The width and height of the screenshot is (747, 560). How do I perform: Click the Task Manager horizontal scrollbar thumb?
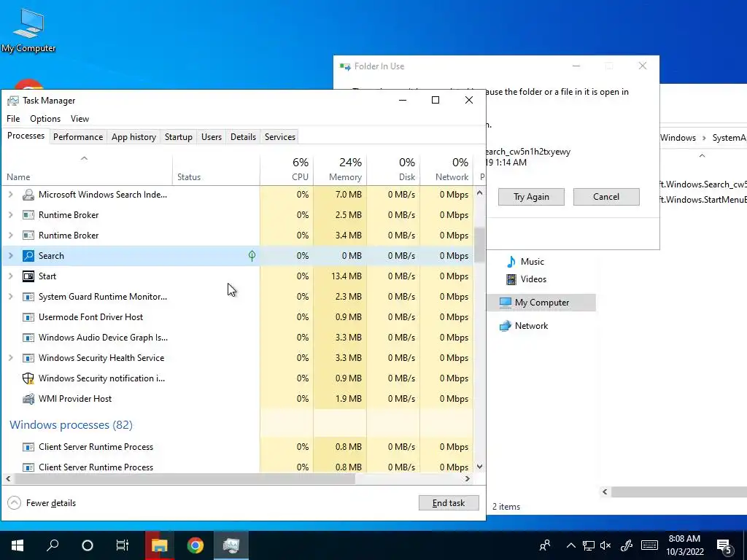[x=185, y=479]
